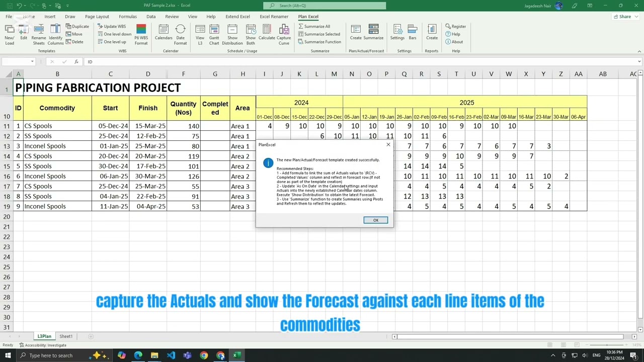The image size is (644, 362).
Task: Click the Edit template icon
Action: pyautogui.click(x=24, y=33)
